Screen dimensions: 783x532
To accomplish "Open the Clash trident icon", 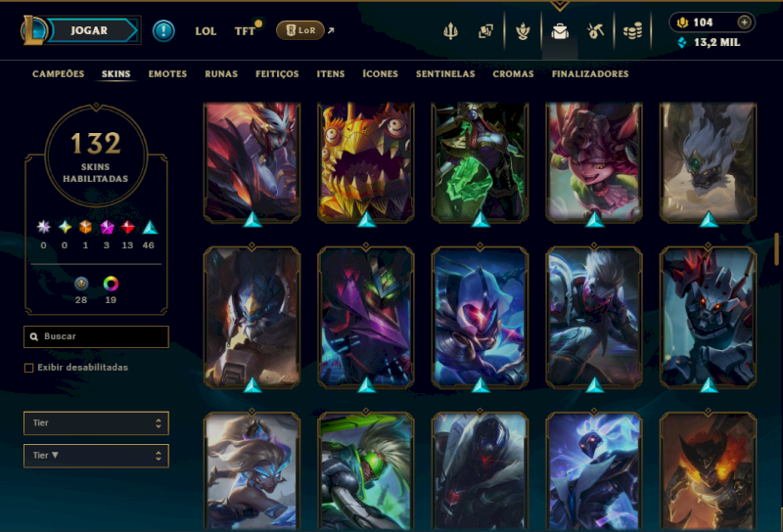I will tap(450, 31).
